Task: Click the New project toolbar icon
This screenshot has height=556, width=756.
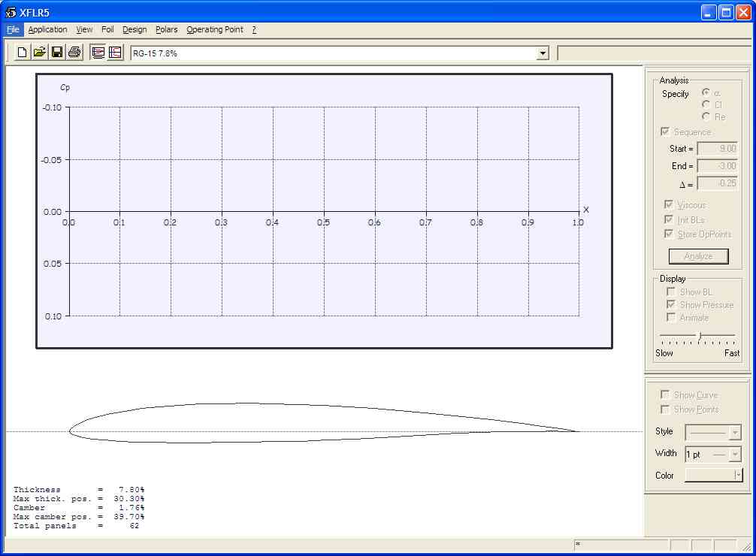Action: tap(22, 53)
